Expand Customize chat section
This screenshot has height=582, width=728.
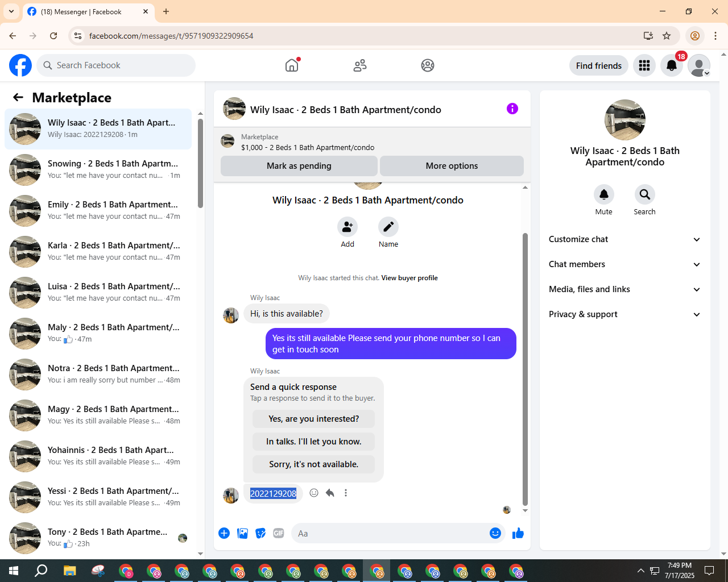[624, 239]
